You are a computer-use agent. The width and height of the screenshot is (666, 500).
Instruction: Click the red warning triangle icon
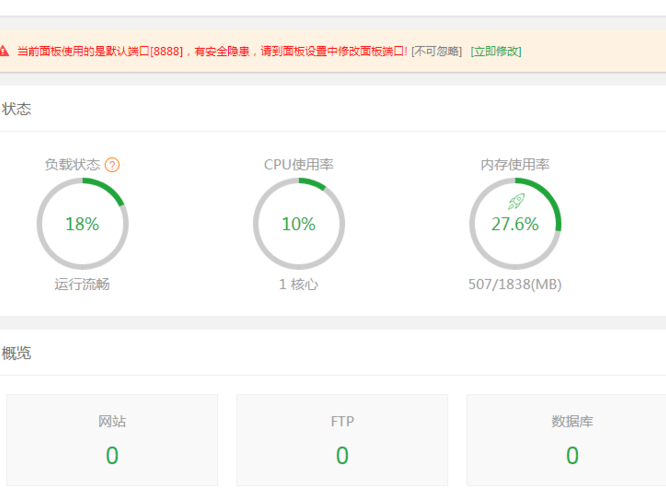coord(3,51)
